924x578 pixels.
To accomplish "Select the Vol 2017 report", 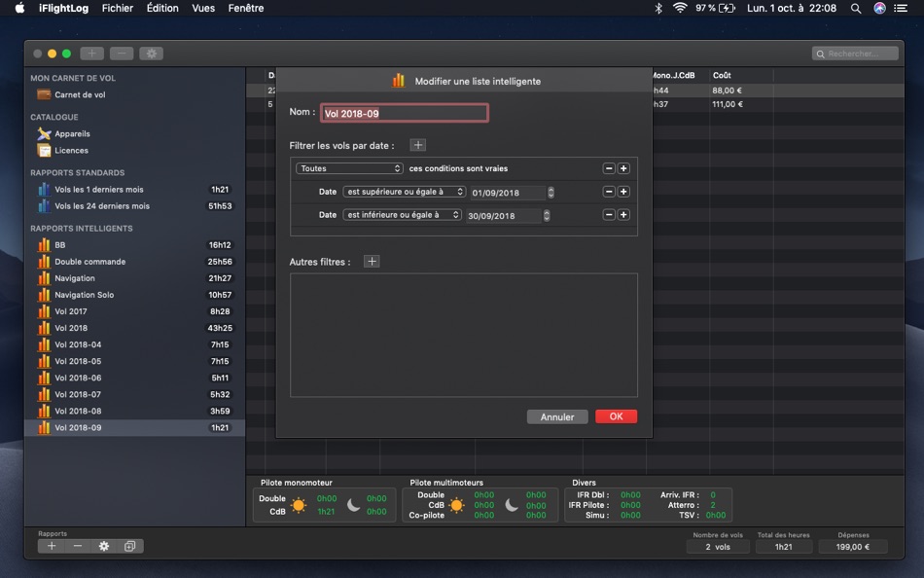I will click(134, 310).
